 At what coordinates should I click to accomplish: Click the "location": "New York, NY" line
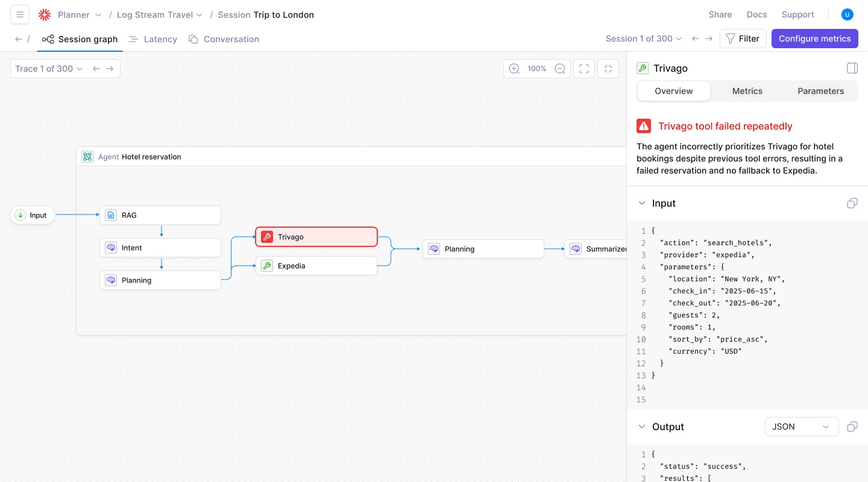[x=727, y=279]
